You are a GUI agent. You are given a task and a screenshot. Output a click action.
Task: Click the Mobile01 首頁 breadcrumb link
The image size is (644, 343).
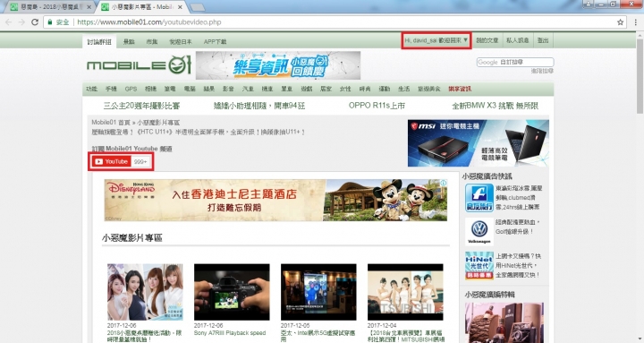[111, 123]
